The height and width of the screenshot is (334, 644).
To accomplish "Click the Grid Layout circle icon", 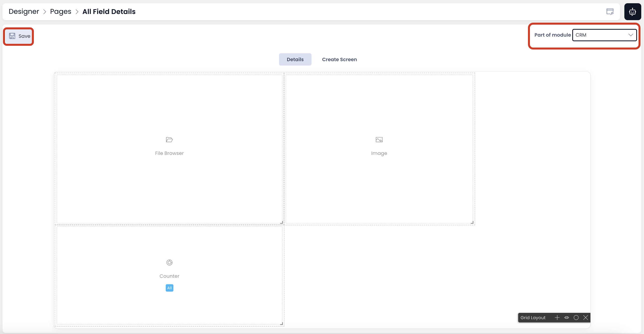I will [576, 318].
